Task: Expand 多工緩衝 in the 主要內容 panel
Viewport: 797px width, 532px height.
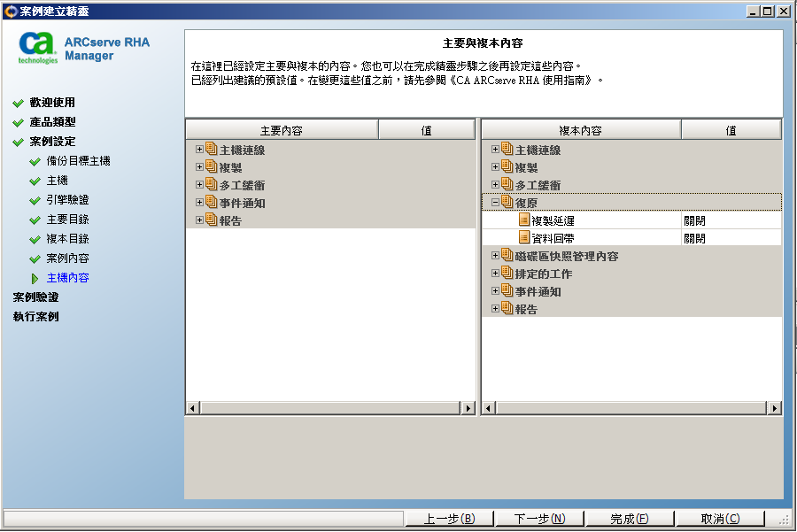Action: (x=199, y=185)
